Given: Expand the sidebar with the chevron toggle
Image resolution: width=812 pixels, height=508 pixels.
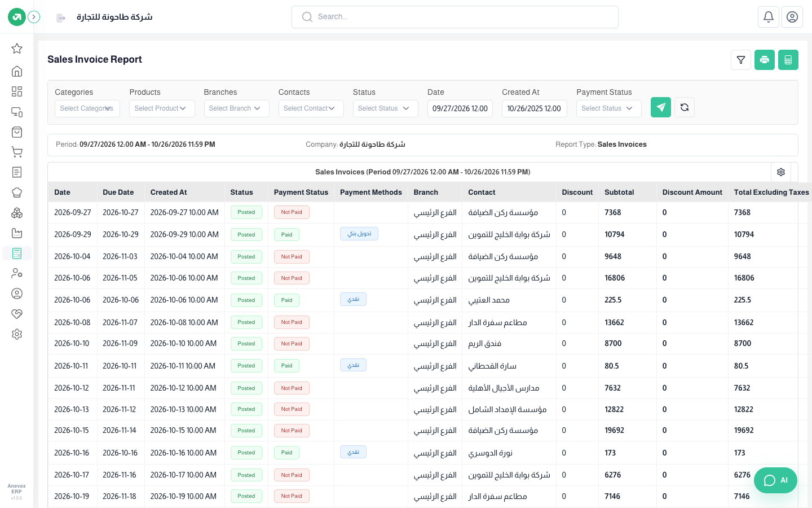Looking at the screenshot, I should point(34,17).
